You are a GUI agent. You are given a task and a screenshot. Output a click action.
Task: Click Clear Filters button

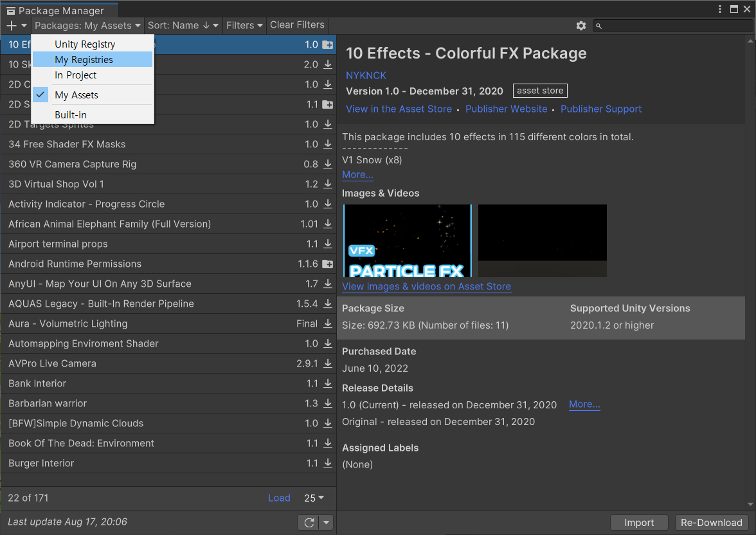(x=297, y=24)
